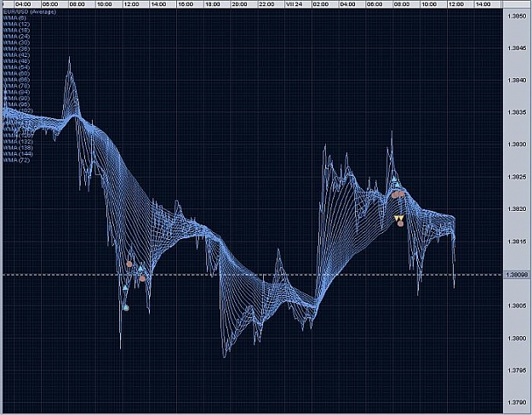Viewport: 532px width, 415px height.
Task: Select the WMA (54) legend entry
Action: coord(16,67)
